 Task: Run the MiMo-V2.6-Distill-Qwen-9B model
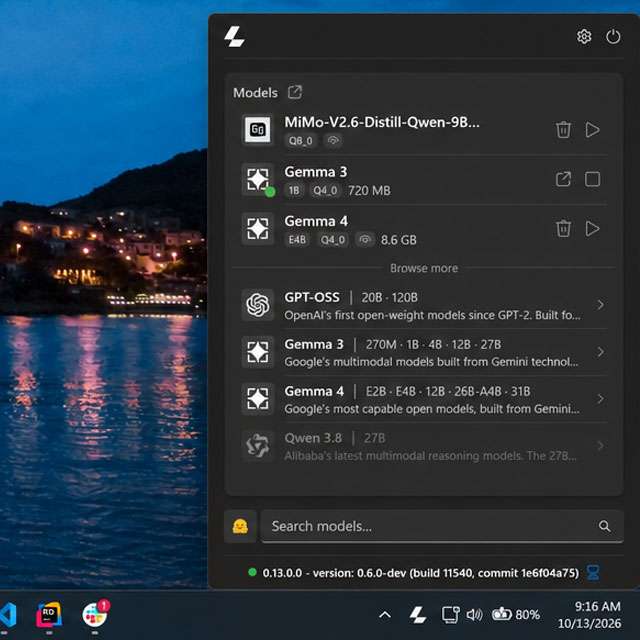coord(592,130)
